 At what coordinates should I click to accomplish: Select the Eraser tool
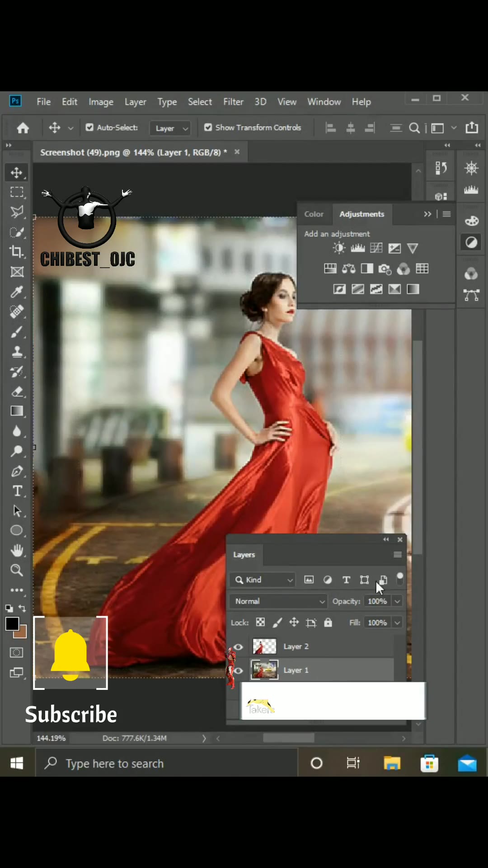point(17,391)
